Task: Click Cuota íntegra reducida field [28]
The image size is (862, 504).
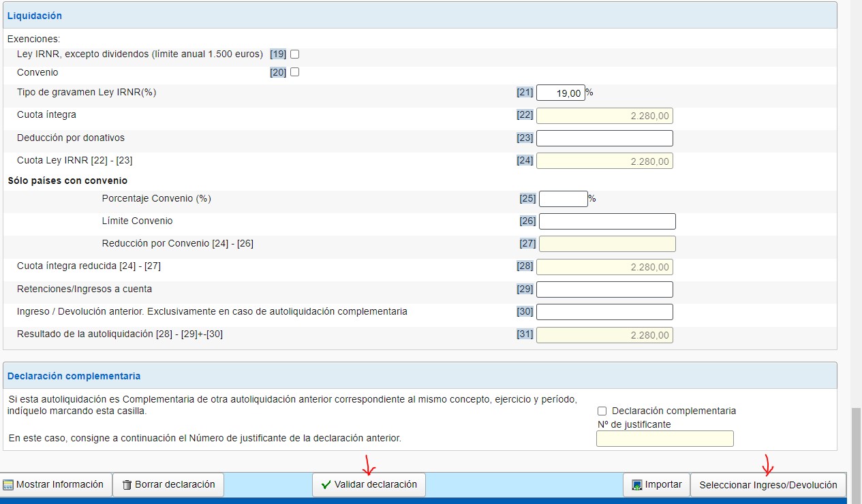Action: click(x=604, y=267)
